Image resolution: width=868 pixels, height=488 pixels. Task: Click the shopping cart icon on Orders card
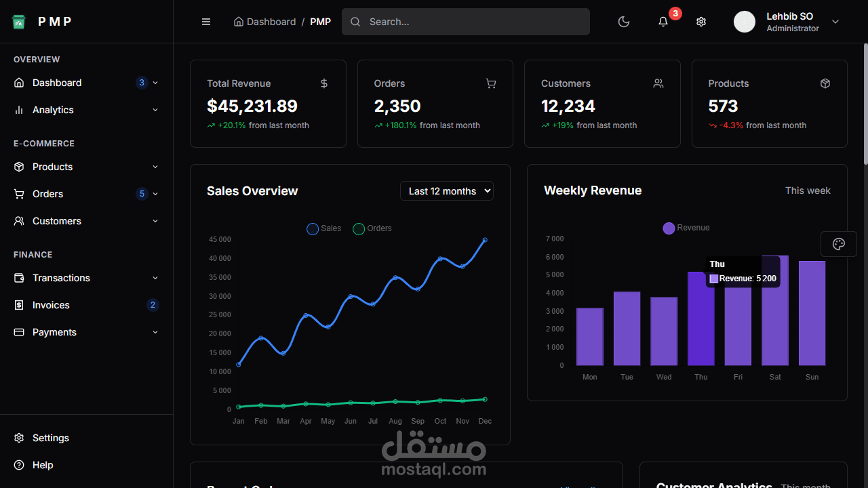tap(490, 83)
